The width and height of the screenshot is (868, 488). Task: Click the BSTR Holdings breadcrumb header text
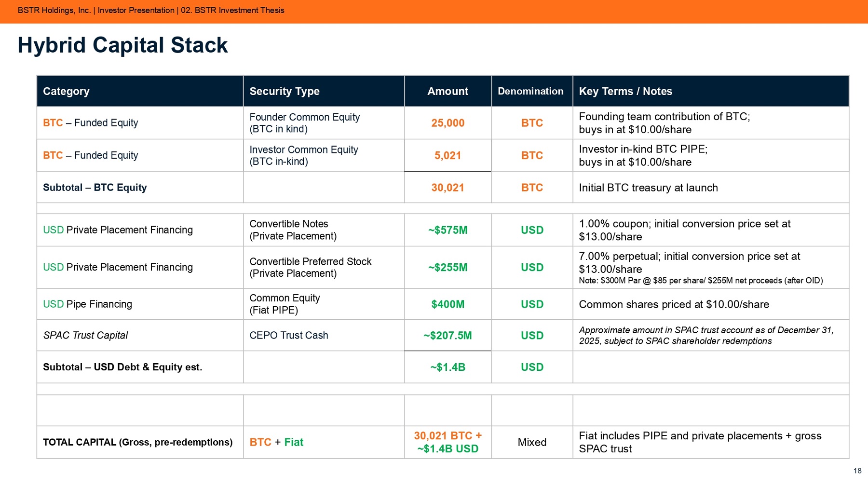150,10
